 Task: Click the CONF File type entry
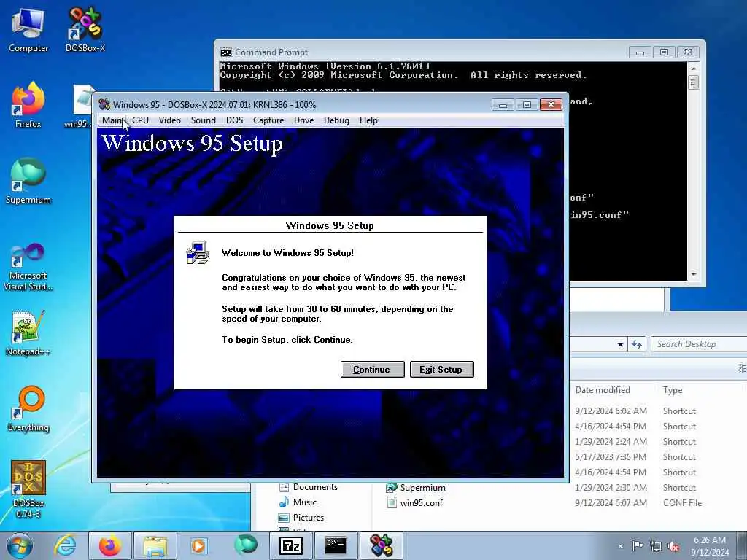[x=682, y=503]
